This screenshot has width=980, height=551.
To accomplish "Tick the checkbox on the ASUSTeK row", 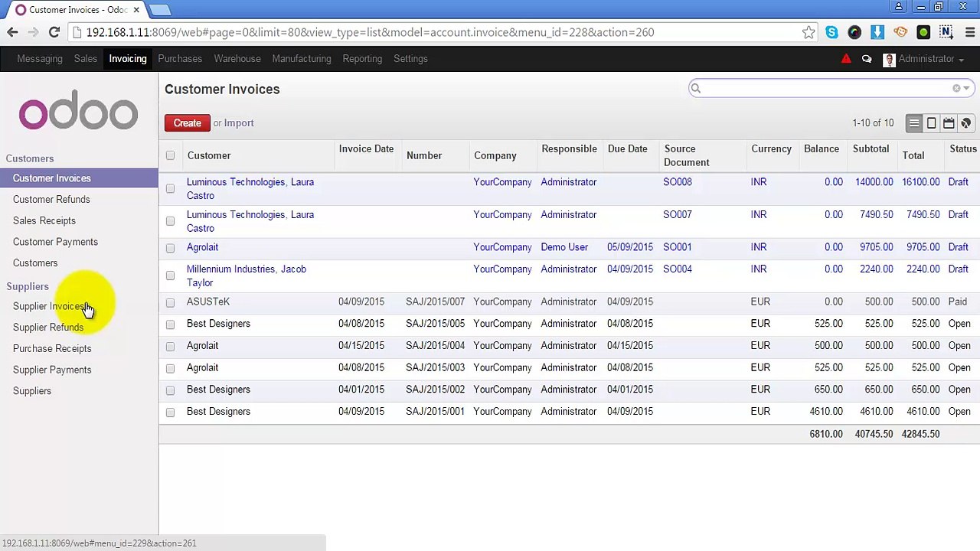I will (x=170, y=302).
